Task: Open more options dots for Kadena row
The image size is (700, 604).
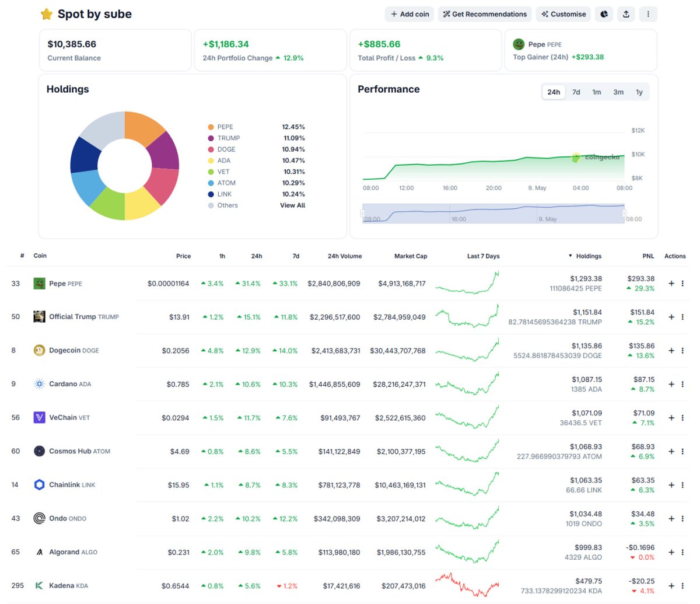Action: [x=682, y=585]
